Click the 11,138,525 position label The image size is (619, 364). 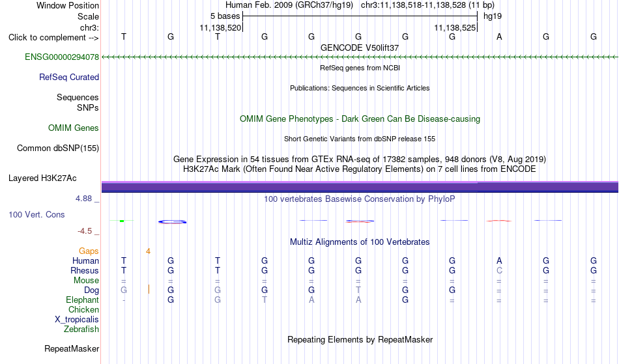(455, 27)
